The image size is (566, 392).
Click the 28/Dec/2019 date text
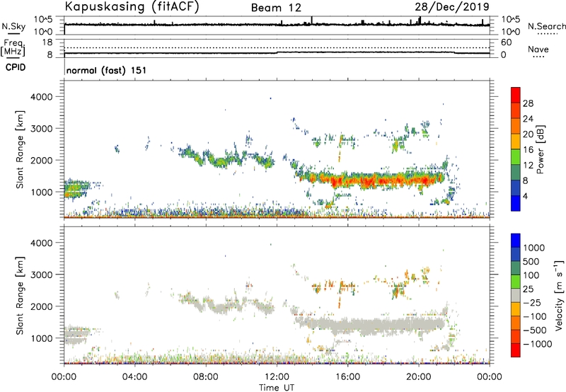pyautogui.click(x=452, y=7)
